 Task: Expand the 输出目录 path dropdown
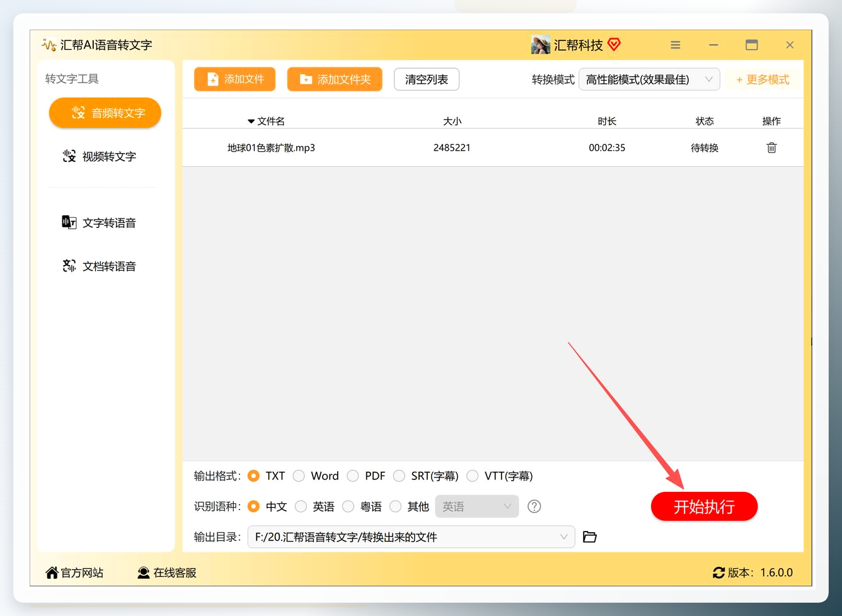click(411, 537)
